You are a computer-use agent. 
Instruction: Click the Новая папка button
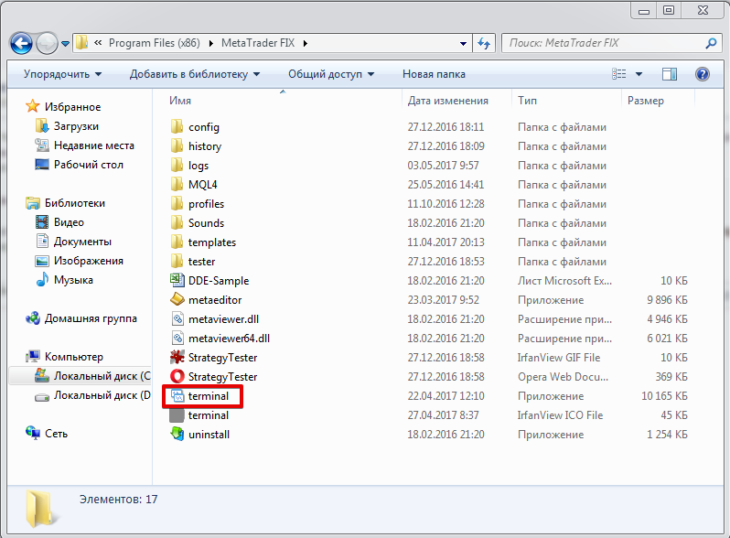coord(433,74)
